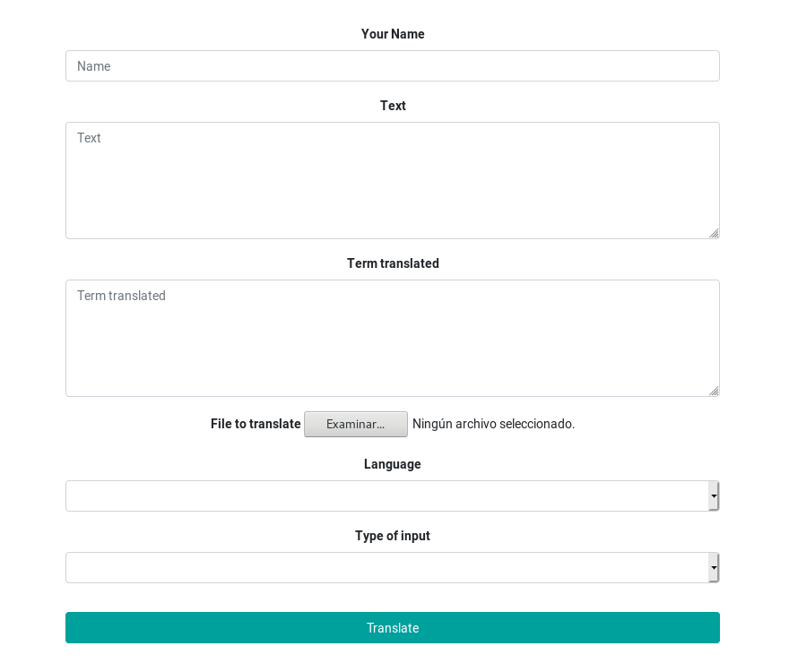The image size is (789, 672).
Task: Click the Term translated label
Action: click(x=392, y=263)
